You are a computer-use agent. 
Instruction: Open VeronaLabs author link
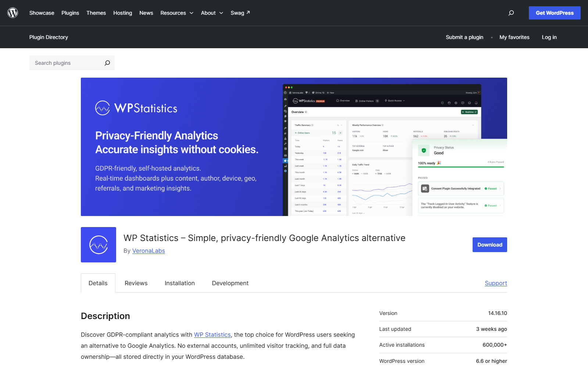coord(148,251)
